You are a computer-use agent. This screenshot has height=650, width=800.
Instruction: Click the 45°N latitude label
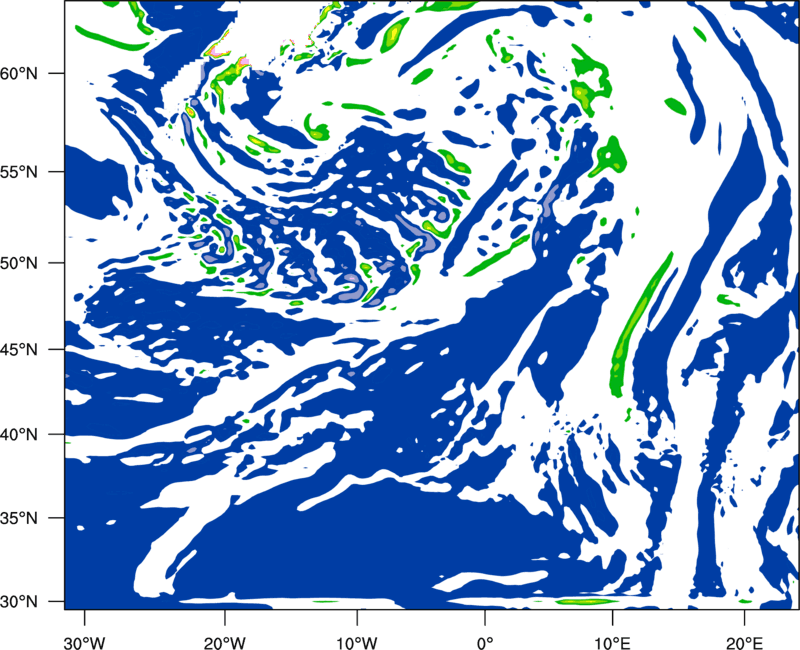point(19,350)
